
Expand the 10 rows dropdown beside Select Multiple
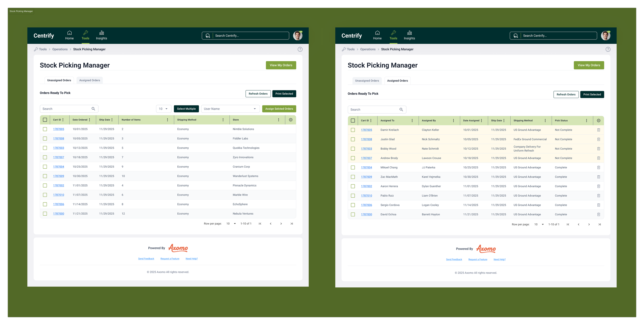point(163,109)
